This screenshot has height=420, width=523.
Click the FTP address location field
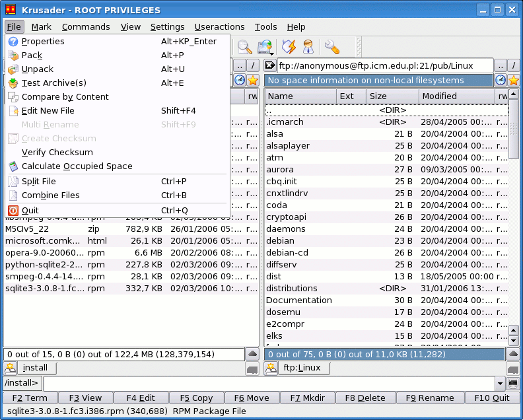[x=385, y=66]
